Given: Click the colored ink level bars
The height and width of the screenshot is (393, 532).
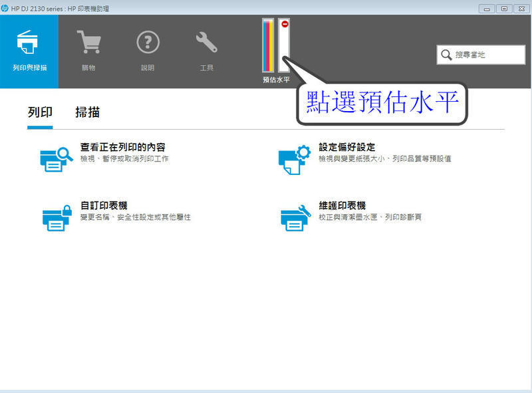Looking at the screenshot, I should 269,47.
